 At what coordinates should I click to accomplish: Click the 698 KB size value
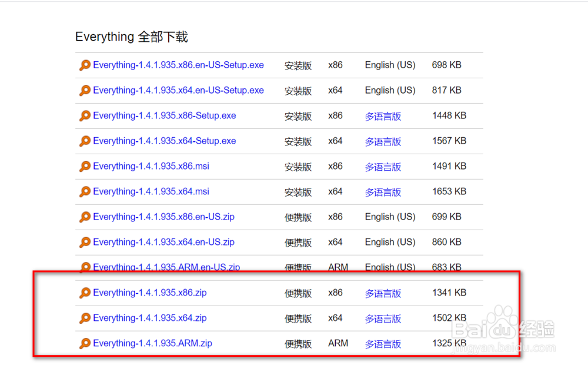(446, 65)
